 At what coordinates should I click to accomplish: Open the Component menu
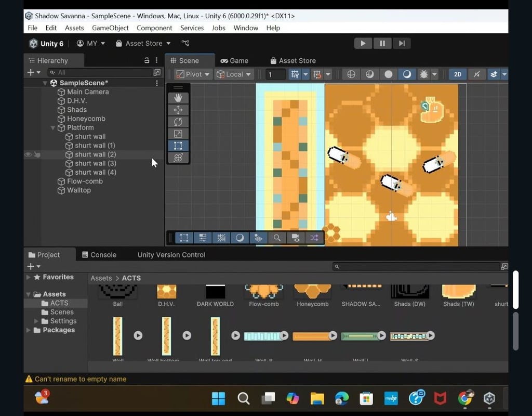click(154, 28)
